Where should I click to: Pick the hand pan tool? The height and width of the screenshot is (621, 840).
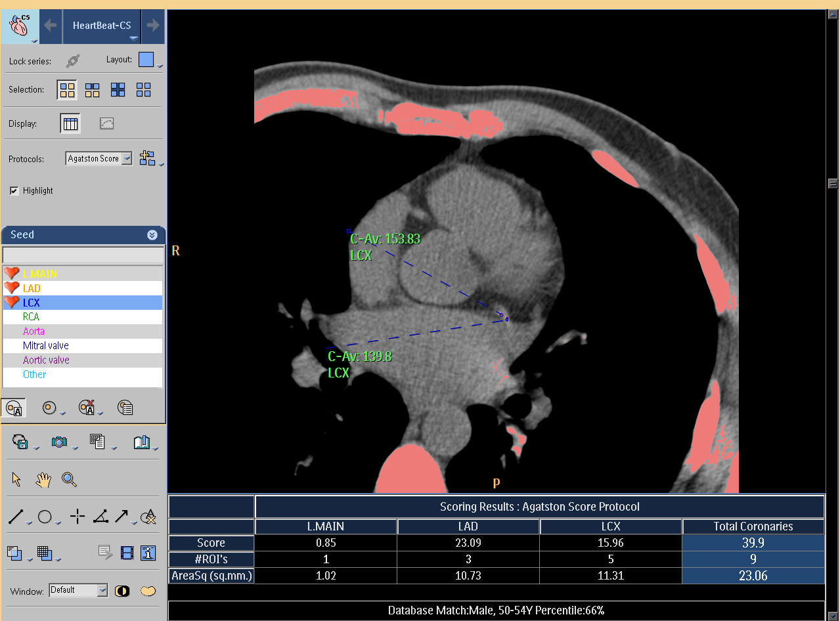coord(43,479)
